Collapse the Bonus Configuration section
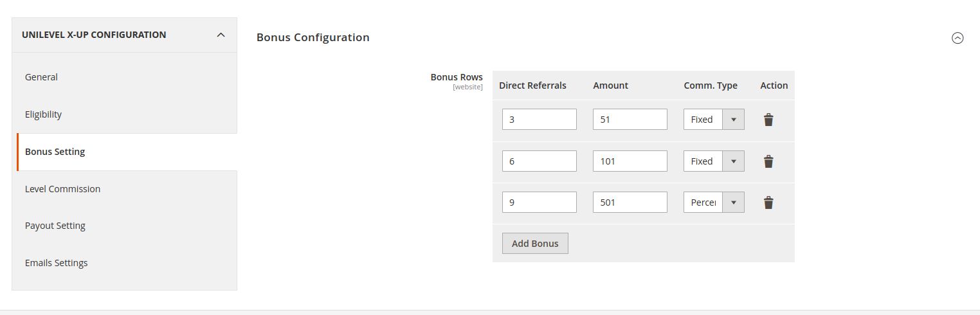This screenshot has height=315, width=980. coord(957,38)
